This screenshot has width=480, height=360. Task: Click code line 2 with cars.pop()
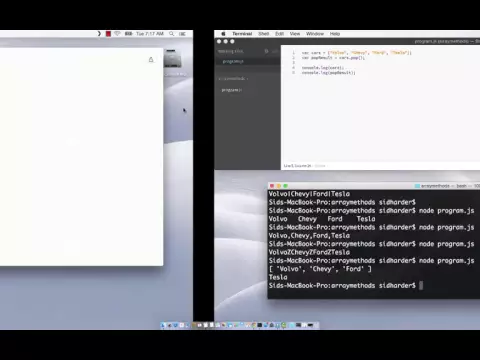pyautogui.click(x=333, y=58)
